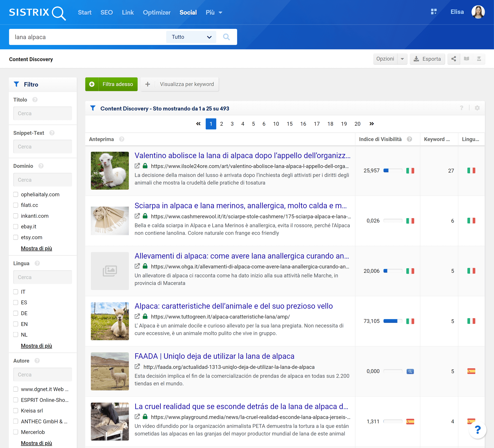The width and height of the screenshot is (494, 448).
Task: Expand more languages with Mostra di più
Action: 36,346
